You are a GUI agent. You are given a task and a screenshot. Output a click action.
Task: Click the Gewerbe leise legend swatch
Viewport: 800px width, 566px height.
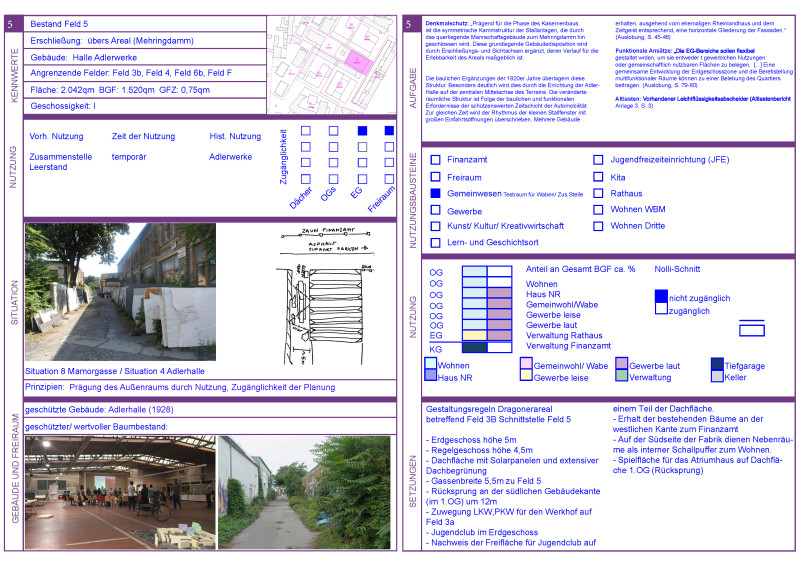coord(526,375)
